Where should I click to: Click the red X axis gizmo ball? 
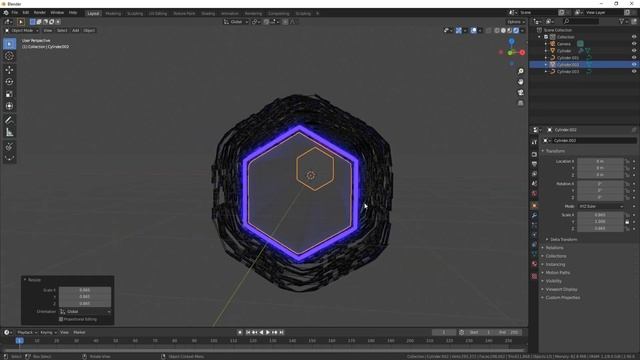tap(522, 53)
